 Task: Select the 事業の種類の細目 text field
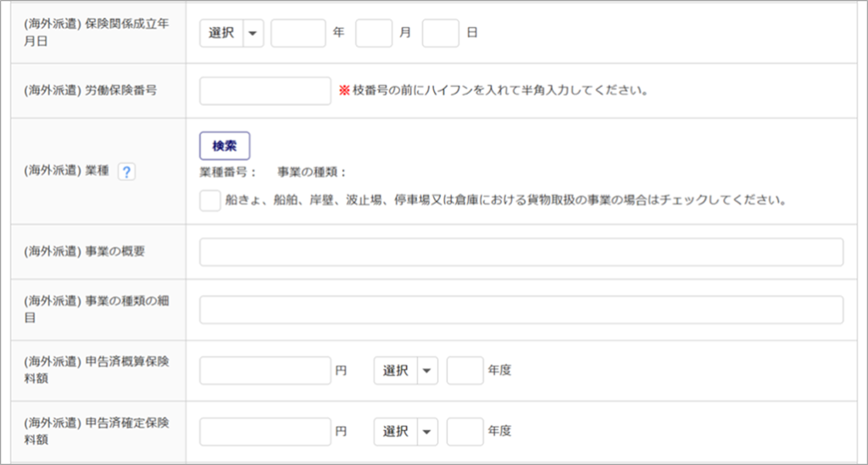[x=521, y=310]
